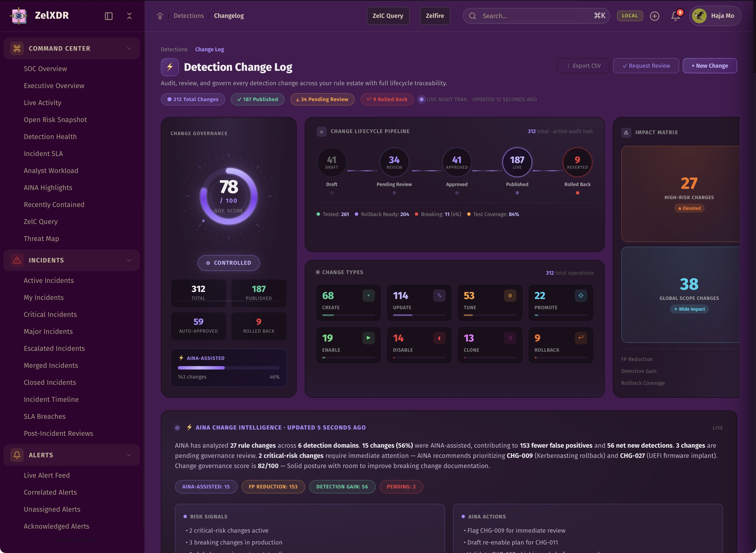Toggle the 187 Published filter chip
756x553 pixels.
pos(257,99)
